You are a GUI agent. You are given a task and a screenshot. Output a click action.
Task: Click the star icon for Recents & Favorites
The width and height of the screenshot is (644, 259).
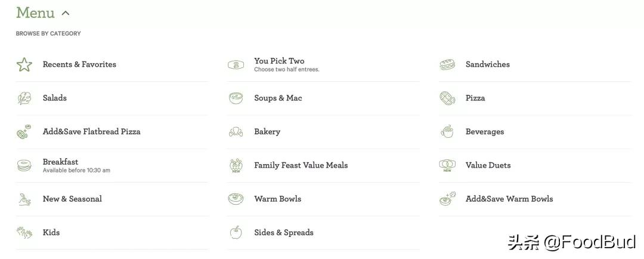pos(24,64)
